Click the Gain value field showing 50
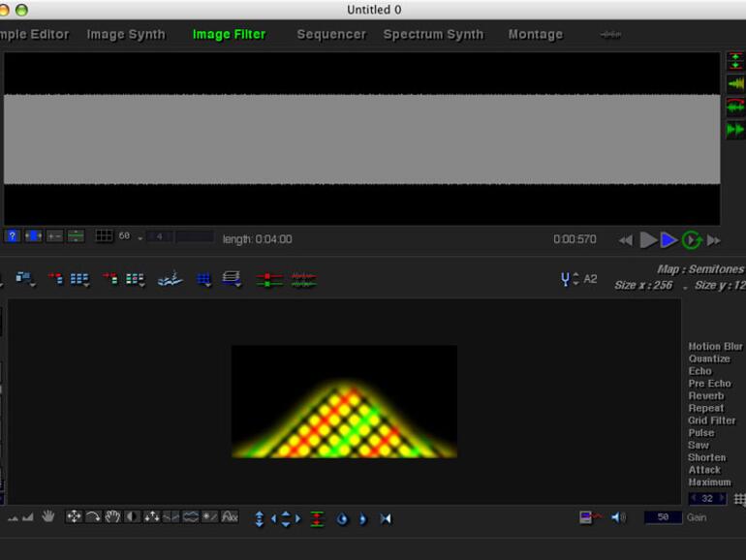 point(663,517)
